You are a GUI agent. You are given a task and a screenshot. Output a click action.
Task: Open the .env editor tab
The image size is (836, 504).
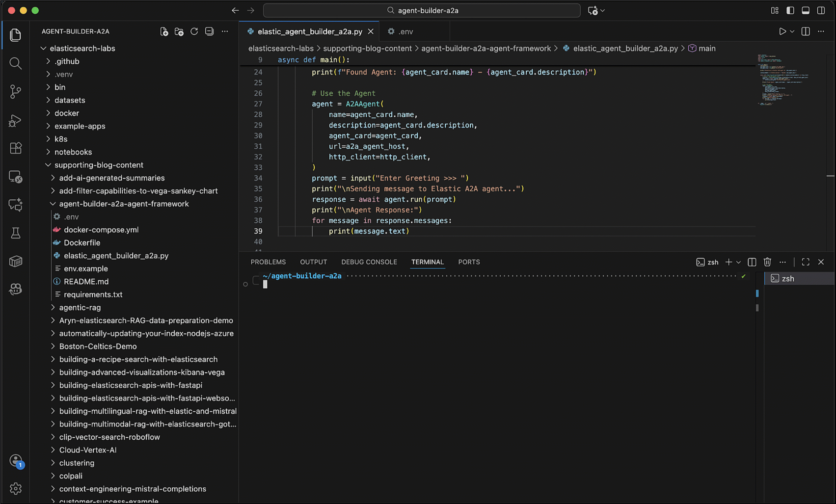point(405,31)
